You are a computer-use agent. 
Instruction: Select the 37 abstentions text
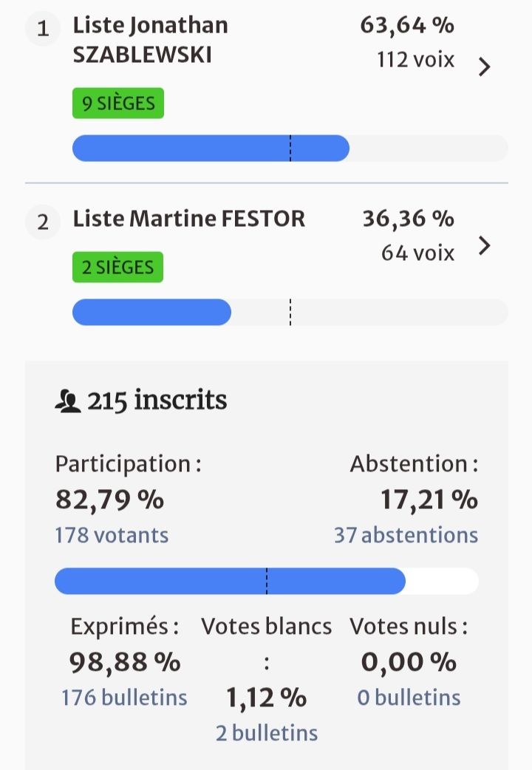click(x=406, y=535)
